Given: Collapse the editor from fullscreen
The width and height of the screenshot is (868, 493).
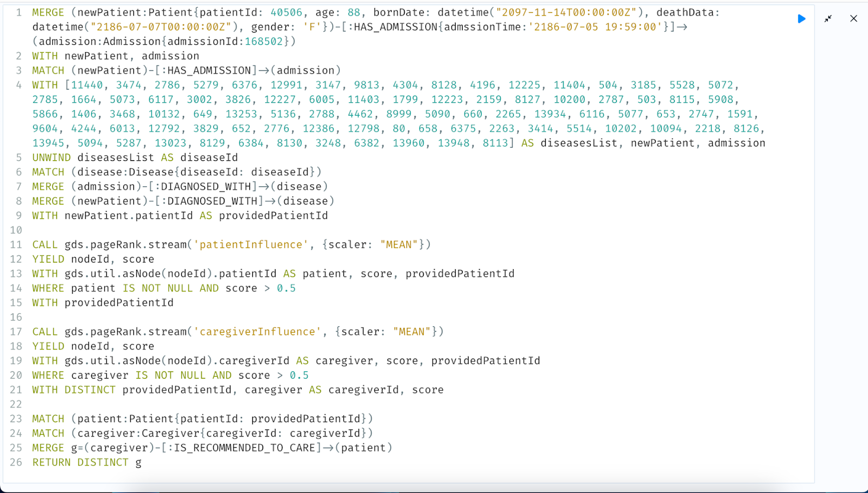Looking at the screenshot, I should click(828, 19).
